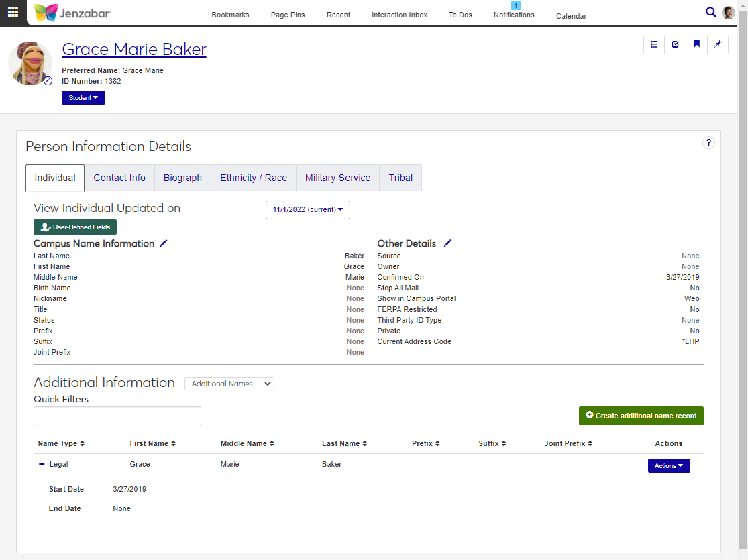Switch to the Ethnicity / Race tab

pyautogui.click(x=254, y=178)
